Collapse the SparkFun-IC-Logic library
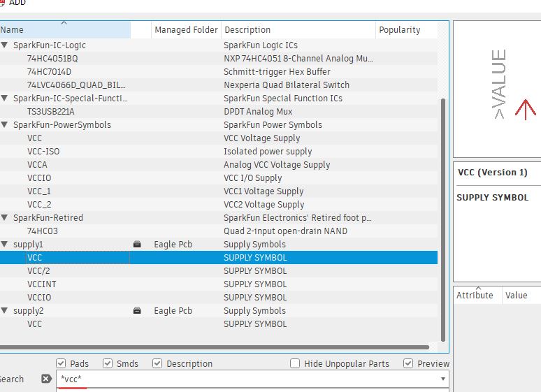This screenshot has height=392, width=541. (x=4, y=45)
